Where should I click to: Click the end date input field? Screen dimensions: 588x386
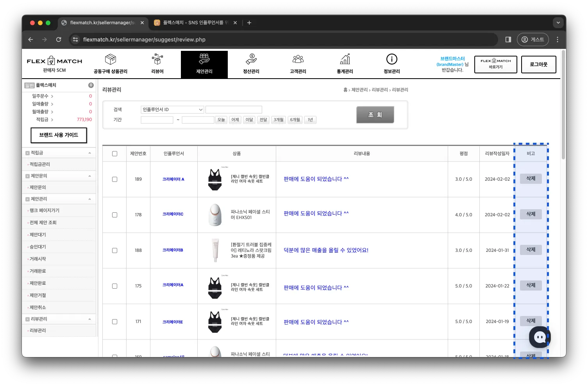198,120
